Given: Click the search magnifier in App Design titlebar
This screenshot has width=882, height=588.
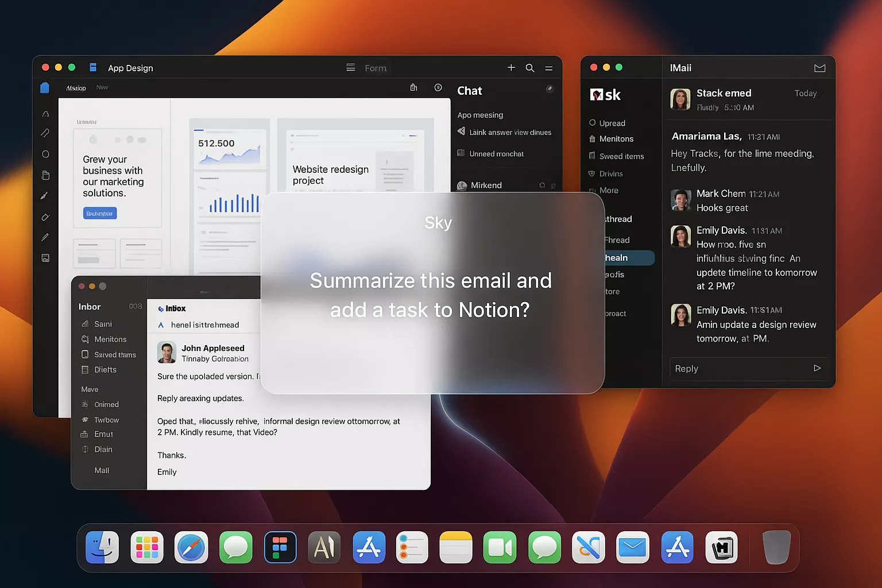Looking at the screenshot, I should pyautogui.click(x=529, y=68).
